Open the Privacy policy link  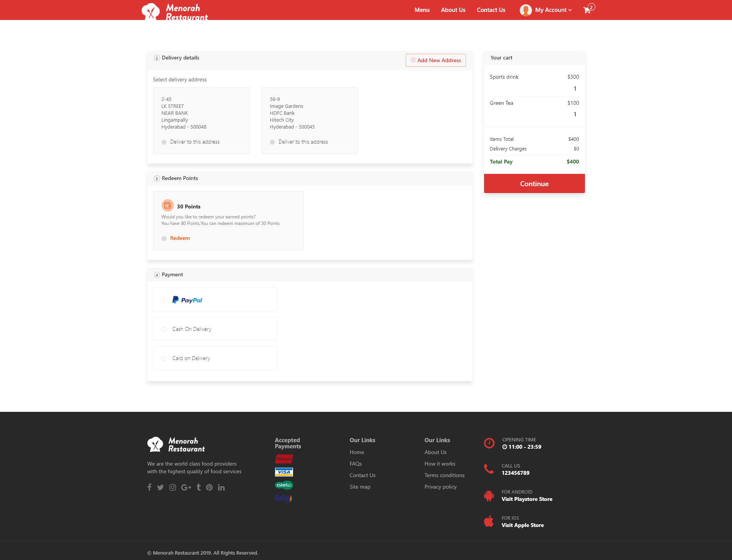tap(440, 487)
